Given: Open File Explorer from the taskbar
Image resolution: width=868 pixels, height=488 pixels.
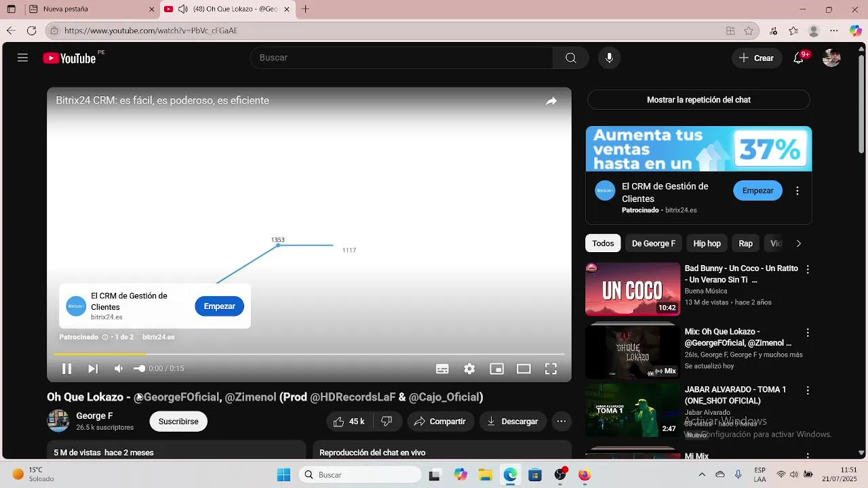Looking at the screenshot, I should [485, 475].
